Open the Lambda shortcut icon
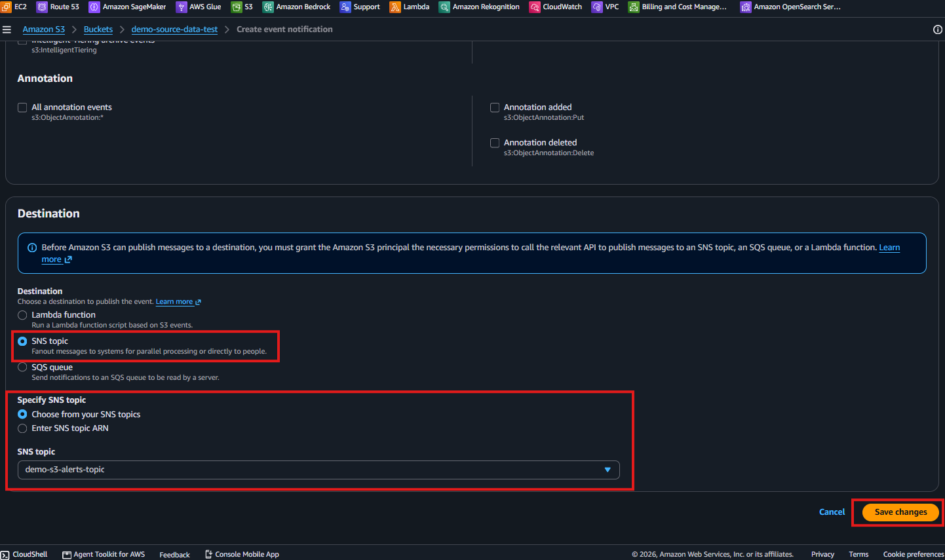Image resolution: width=945 pixels, height=560 pixels. [x=395, y=7]
